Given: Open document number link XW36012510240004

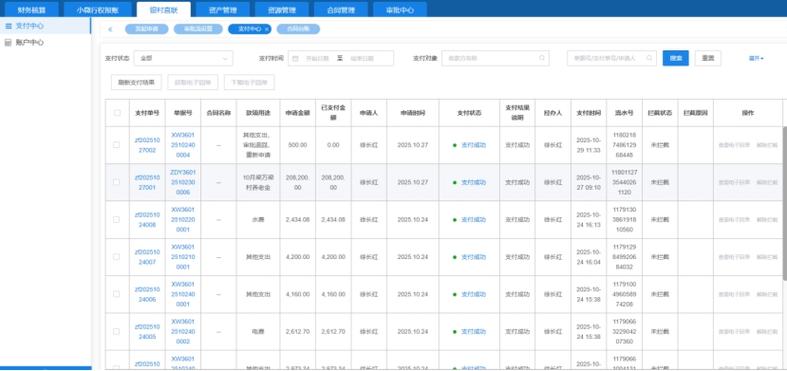Looking at the screenshot, I should [x=183, y=145].
